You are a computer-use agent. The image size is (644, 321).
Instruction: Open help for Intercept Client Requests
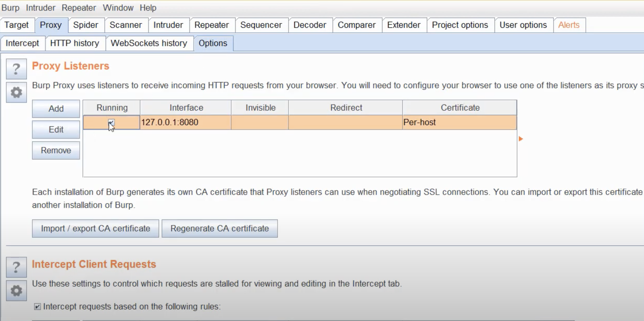pos(16,267)
